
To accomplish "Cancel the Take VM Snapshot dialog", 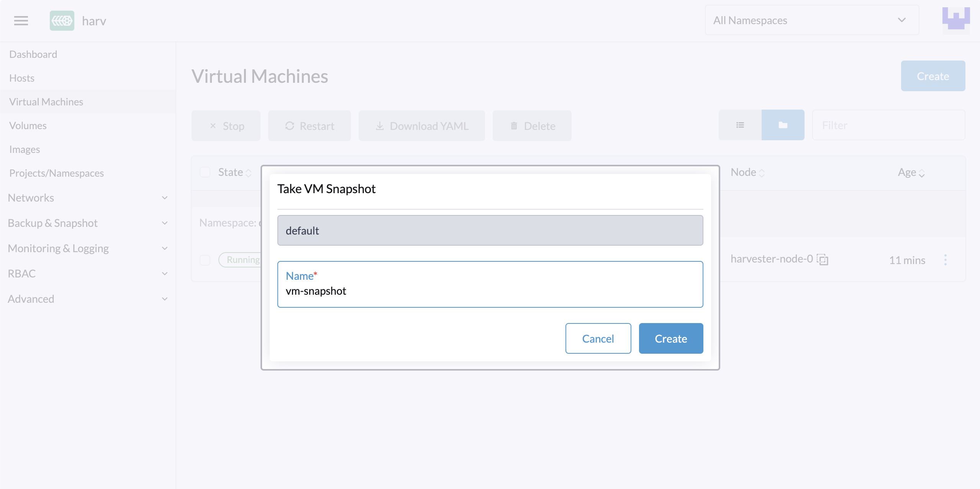I will 598,338.
